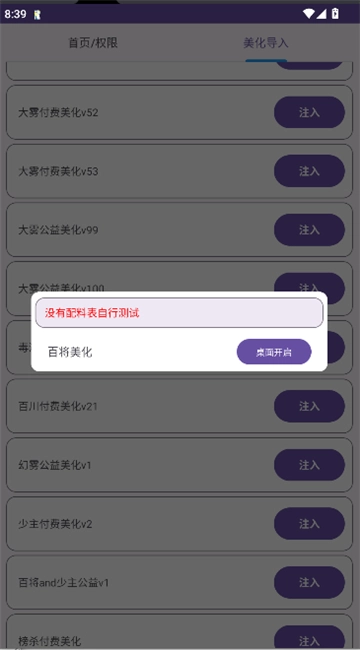This screenshot has height=650, width=360.
Task: Inject 大雾付费美化v52
Action: click(x=309, y=112)
